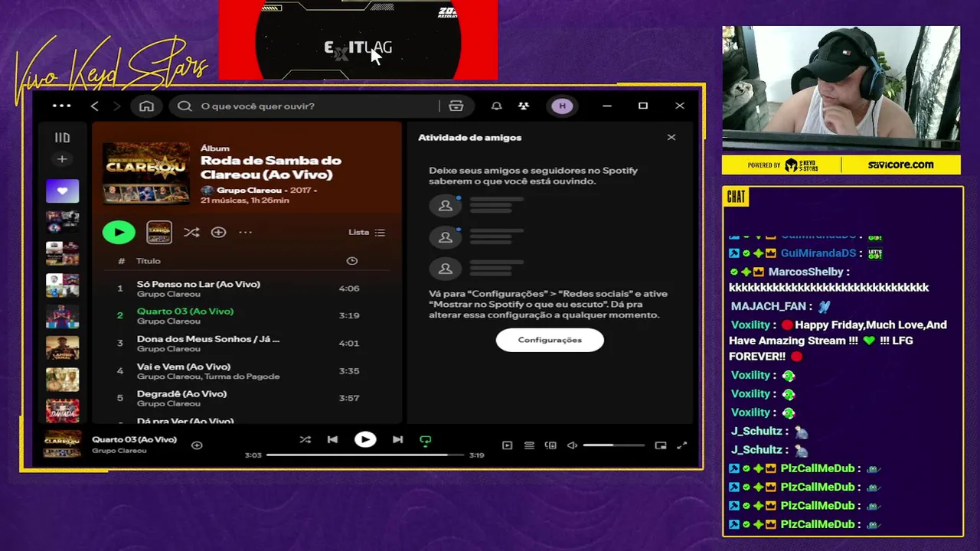Screen dimensions: 980x551
Task: Add the album to your library
Action: tap(218, 232)
